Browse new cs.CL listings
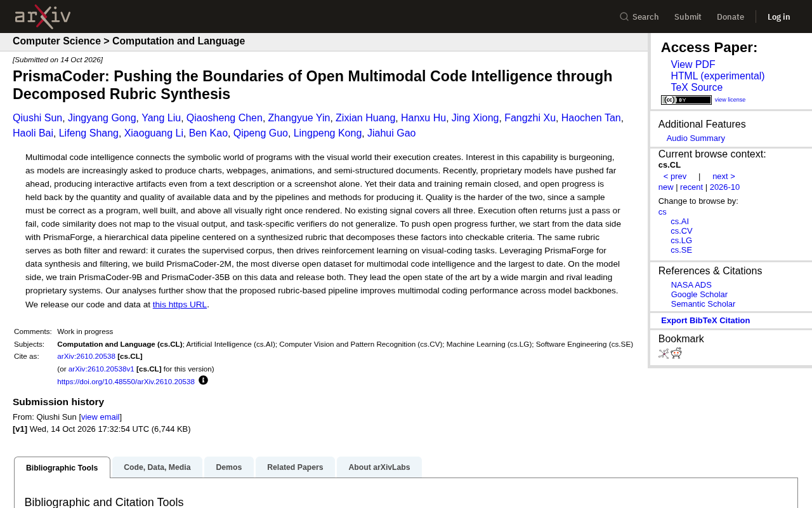 pos(665,187)
